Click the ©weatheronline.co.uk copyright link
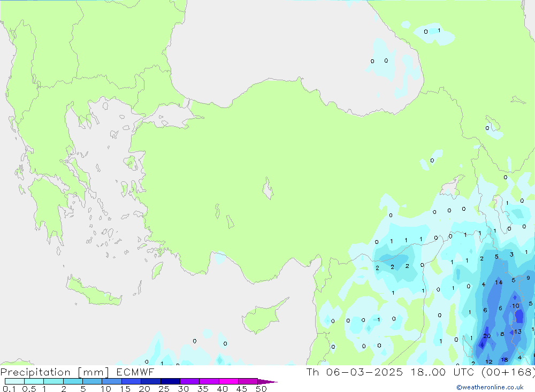Screen dimensions: 535x392 click(x=490, y=387)
